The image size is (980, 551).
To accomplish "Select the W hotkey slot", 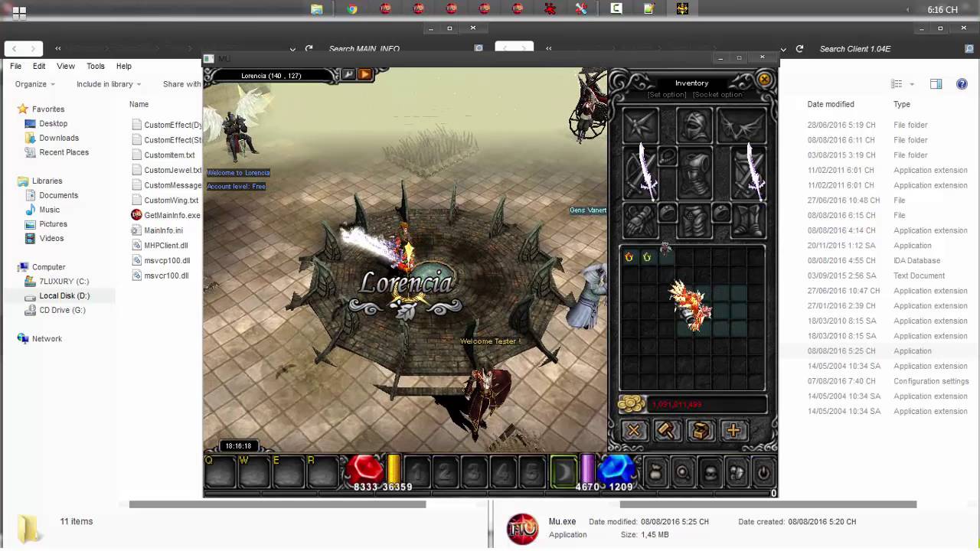I will (x=254, y=471).
